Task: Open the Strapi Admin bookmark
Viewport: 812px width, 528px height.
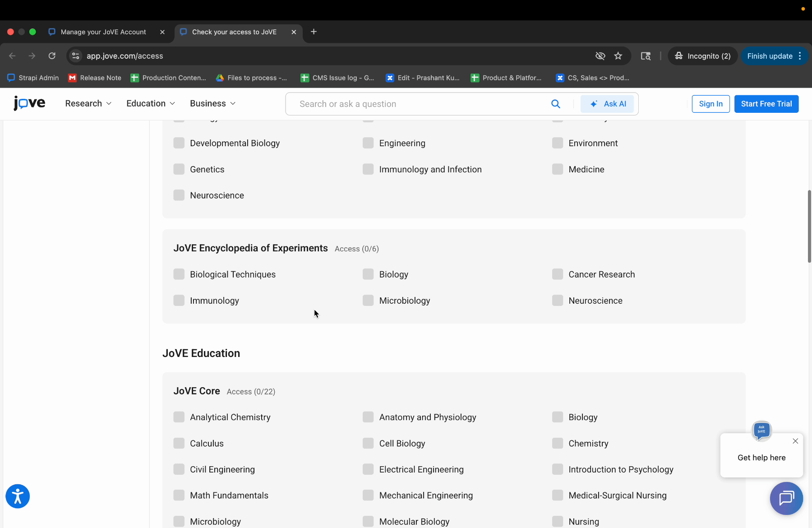Action: [x=32, y=78]
